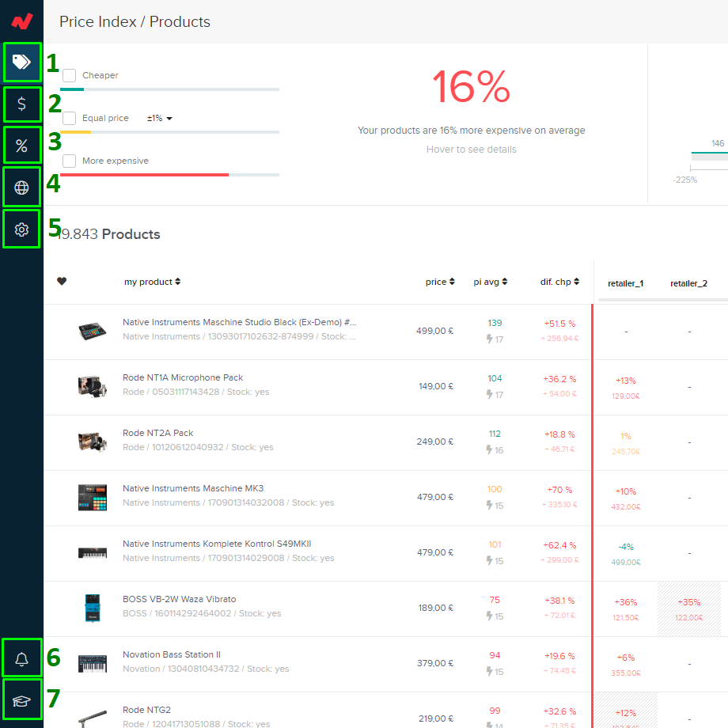Open the Rode NT2A Pack thumbnail
728x728 pixels.
[93, 442]
